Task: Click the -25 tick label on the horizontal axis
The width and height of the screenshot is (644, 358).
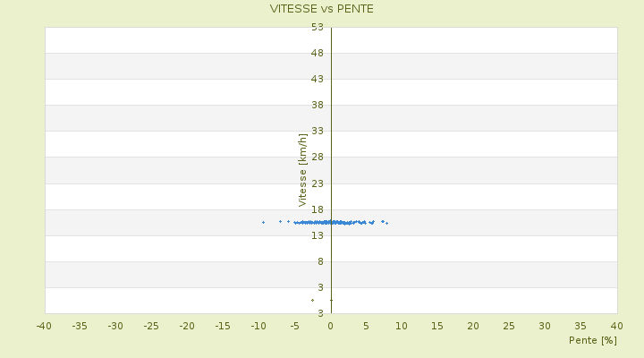Action: (151, 326)
